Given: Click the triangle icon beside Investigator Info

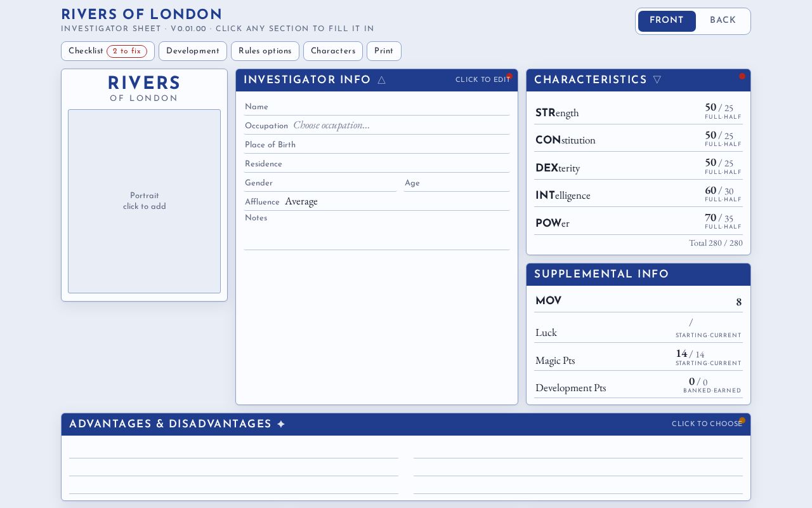Looking at the screenshot, I should click(x=381, y=80).
